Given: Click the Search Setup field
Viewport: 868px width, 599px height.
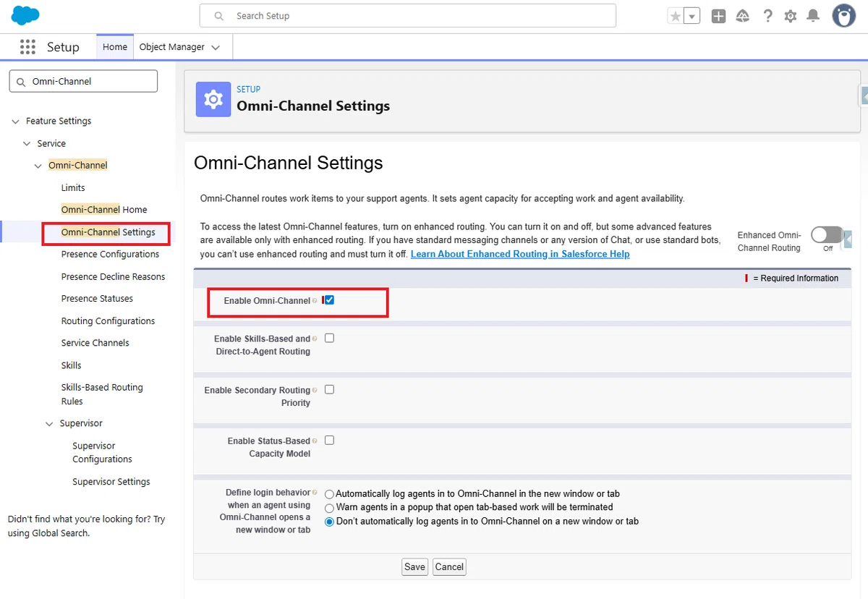Looking at the screenshot, I should click(x=408, y=16).
